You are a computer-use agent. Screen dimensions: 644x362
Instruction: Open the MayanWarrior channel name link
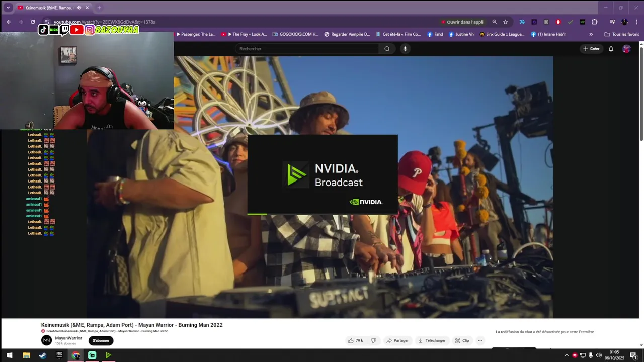[x=68, y=338]
